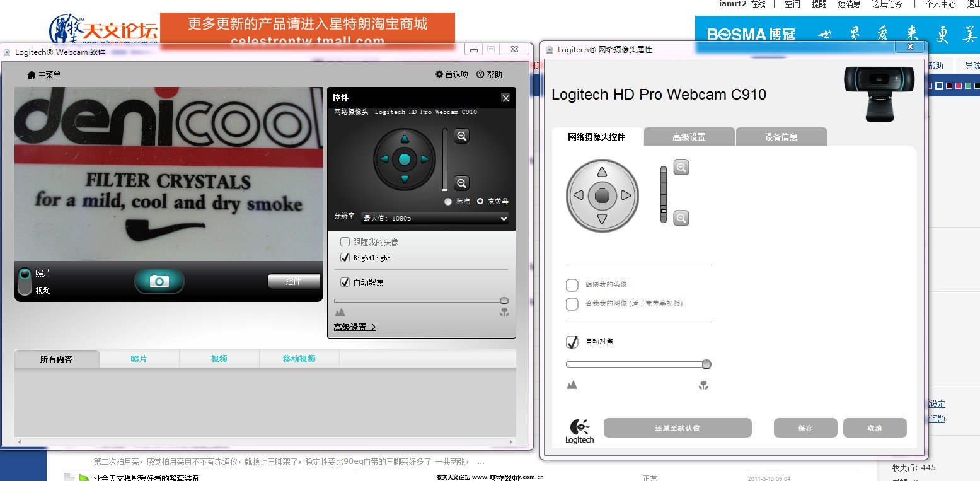Click vertical zoom slider in controls panel
Screen dimensions: 980x481
pos(445,159)
